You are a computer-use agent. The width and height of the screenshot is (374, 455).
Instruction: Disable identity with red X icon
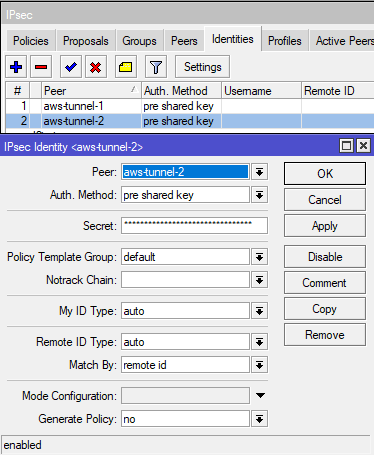pos(96,67)
